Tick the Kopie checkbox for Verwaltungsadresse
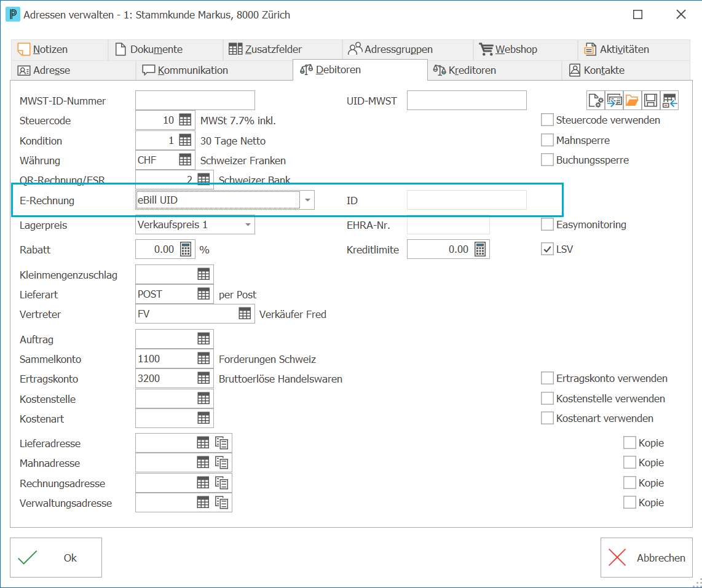Viewport: 702px width, 588px height. [629, 503]
